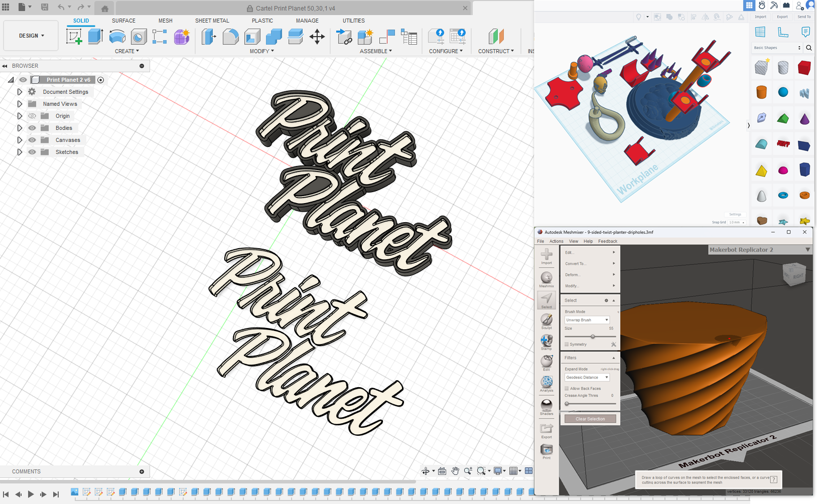Open the Brush Mode dropdown showing Unwrap Brush
Image resolution: width=817 pixels, height=504 pixels.
587,319
